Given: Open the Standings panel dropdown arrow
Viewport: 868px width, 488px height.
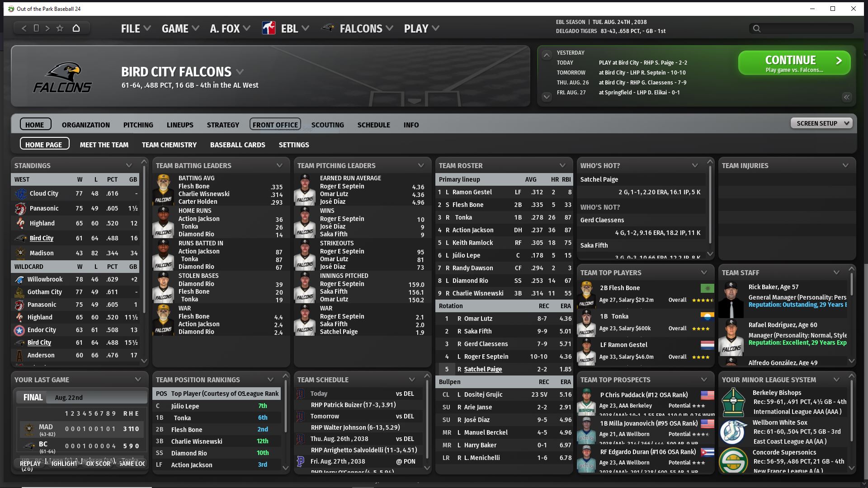Looking at the screenshot, I should 129,165.
